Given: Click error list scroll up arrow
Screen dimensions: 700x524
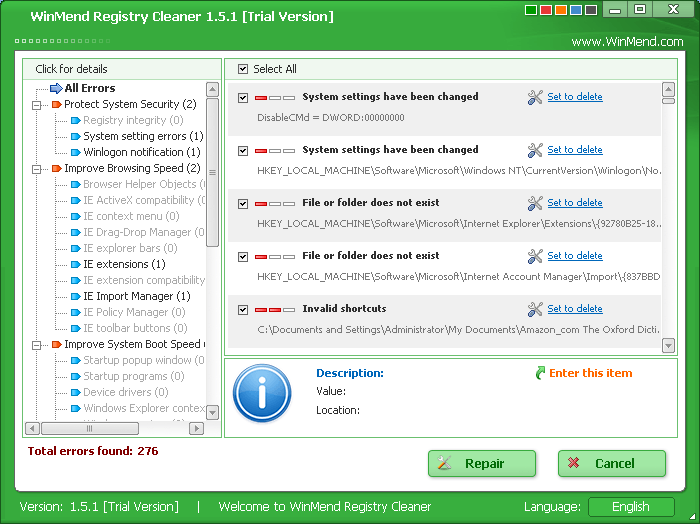Looking at the screenshot, I should pos(668,89).
